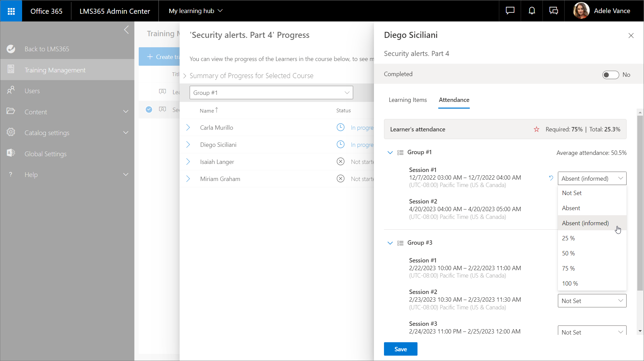
Task: Click the notifications bell icon
Action: [x=532, y=11]
